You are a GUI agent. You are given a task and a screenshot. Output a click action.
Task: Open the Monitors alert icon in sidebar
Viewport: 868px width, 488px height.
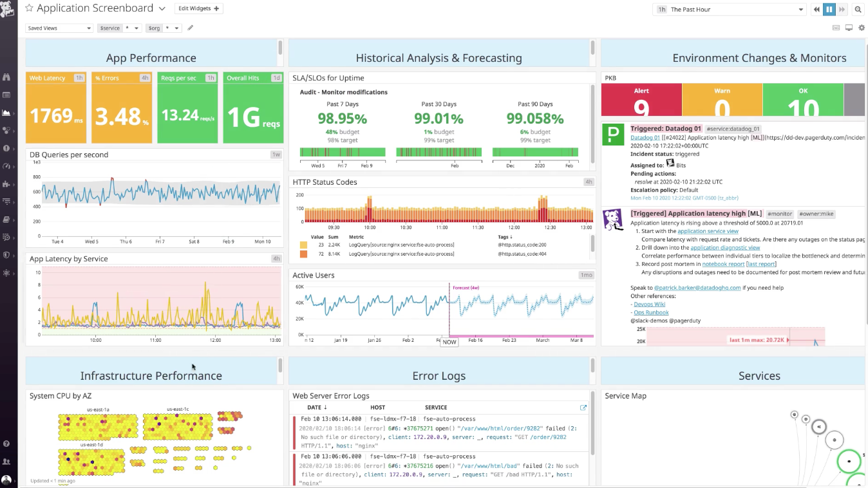[x=6, y=148]
